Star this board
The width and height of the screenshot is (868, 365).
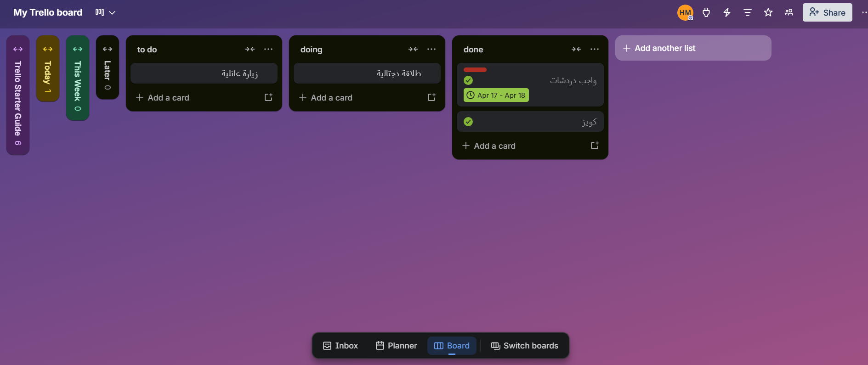768,12
